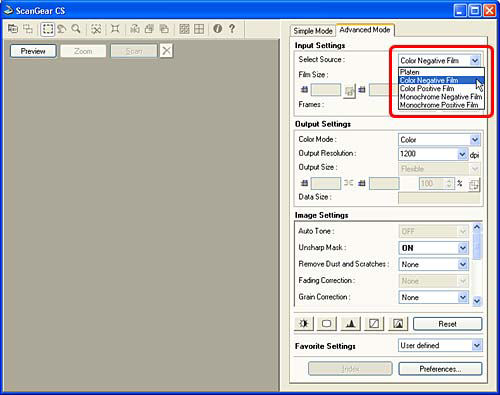Select the Advanced Mode tab

[x=365, y=30]
